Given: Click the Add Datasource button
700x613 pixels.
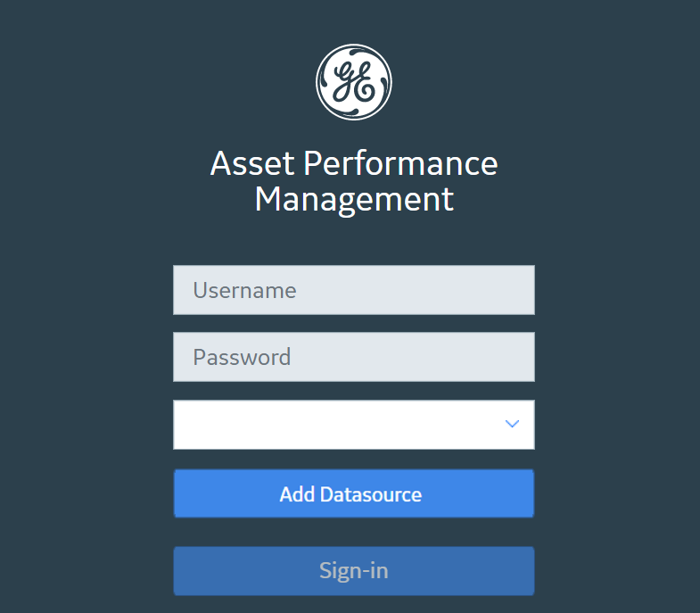Looking at the screenshot, I should tap(354, 493).
